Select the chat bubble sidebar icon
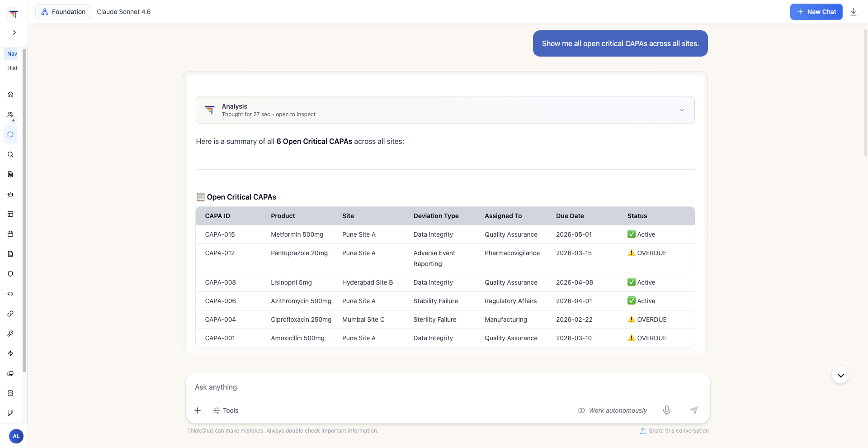 pos(10,134)
